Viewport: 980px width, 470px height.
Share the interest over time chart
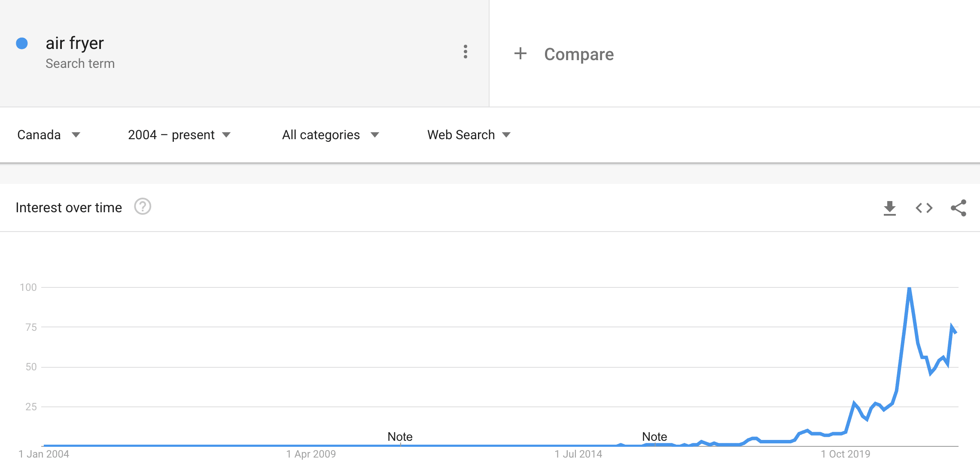[959, 208]
